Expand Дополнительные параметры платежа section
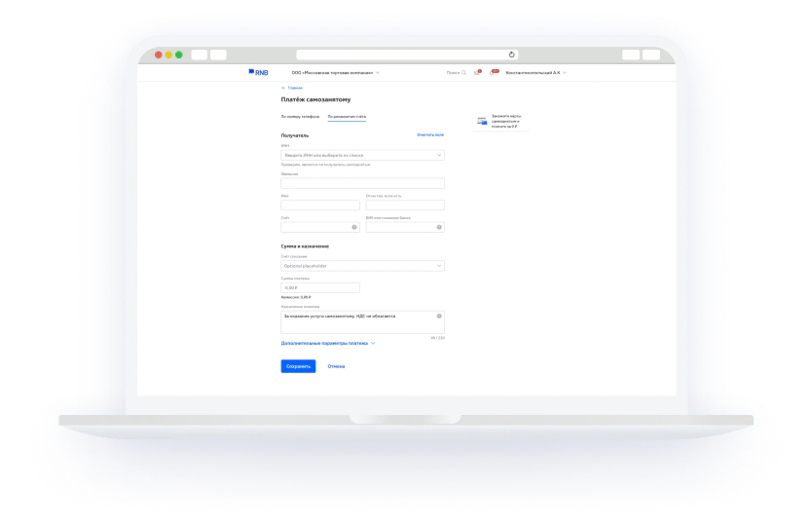Viewport: 812px width, 526px height. 327,343
